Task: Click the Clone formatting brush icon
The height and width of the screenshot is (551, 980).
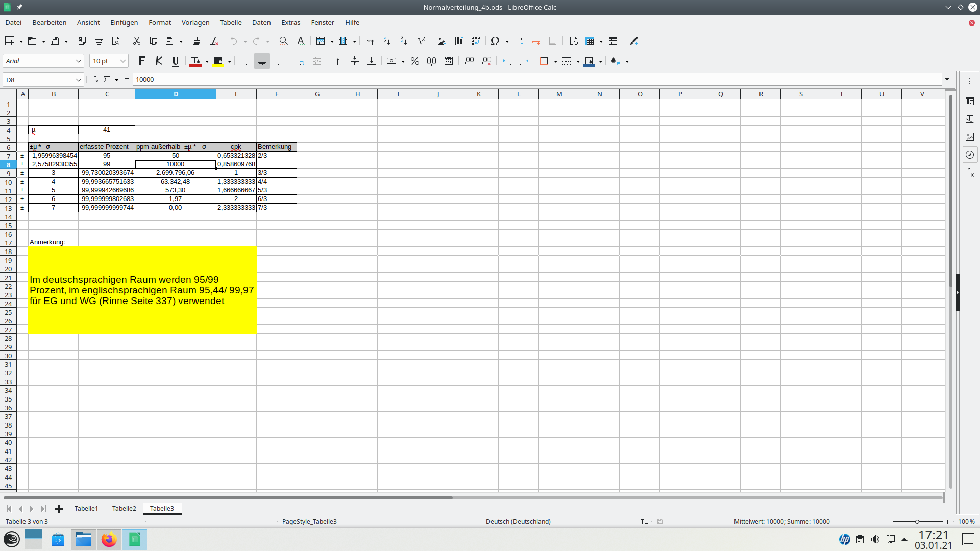Action: [197, 41]
